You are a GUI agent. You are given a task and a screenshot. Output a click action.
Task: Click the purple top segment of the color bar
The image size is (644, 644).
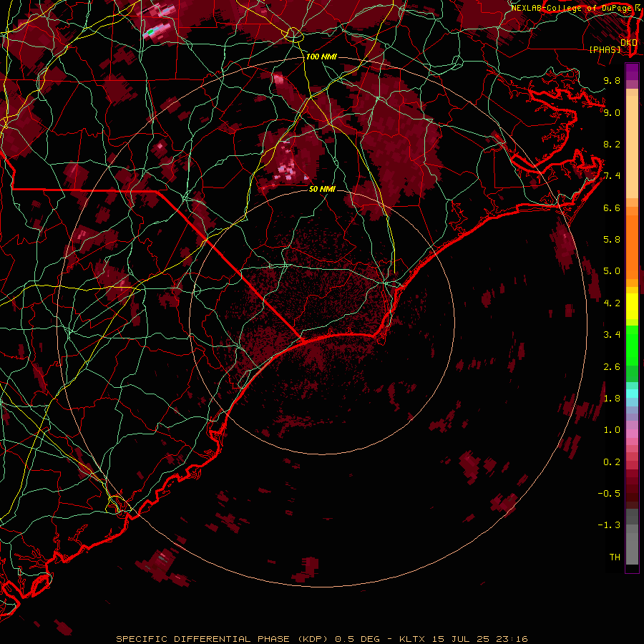point(632,72)
